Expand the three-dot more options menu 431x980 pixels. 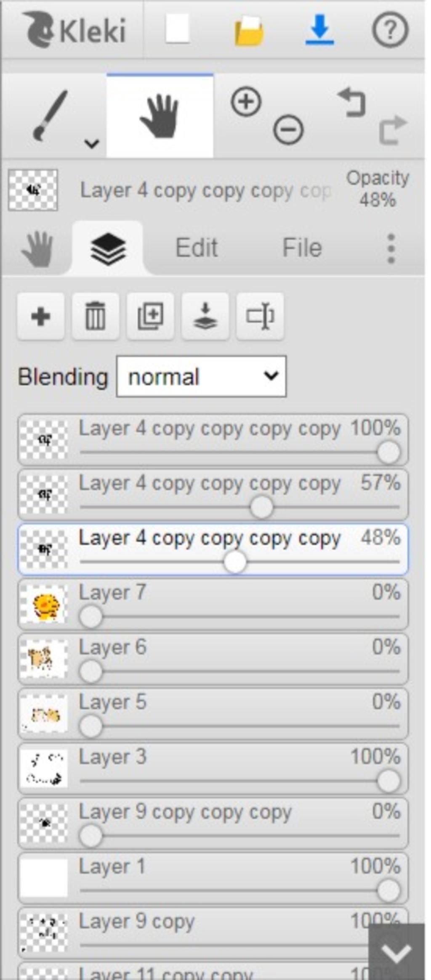[391, 248]
